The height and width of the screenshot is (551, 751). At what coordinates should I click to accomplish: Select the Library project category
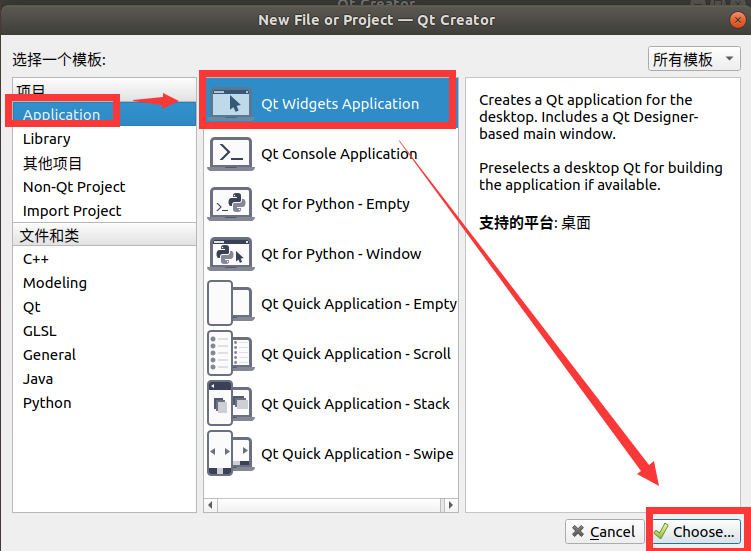(104, 139)
